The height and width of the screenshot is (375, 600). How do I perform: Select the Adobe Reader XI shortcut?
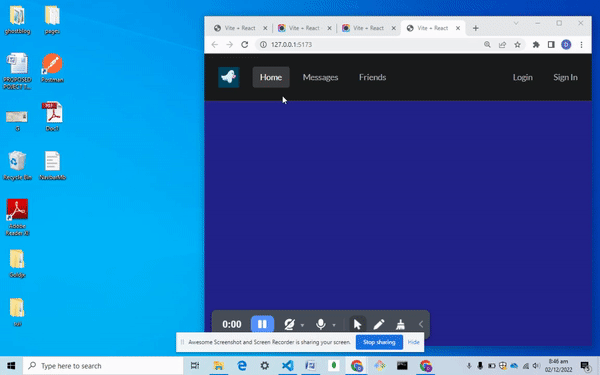click(17, 217)
